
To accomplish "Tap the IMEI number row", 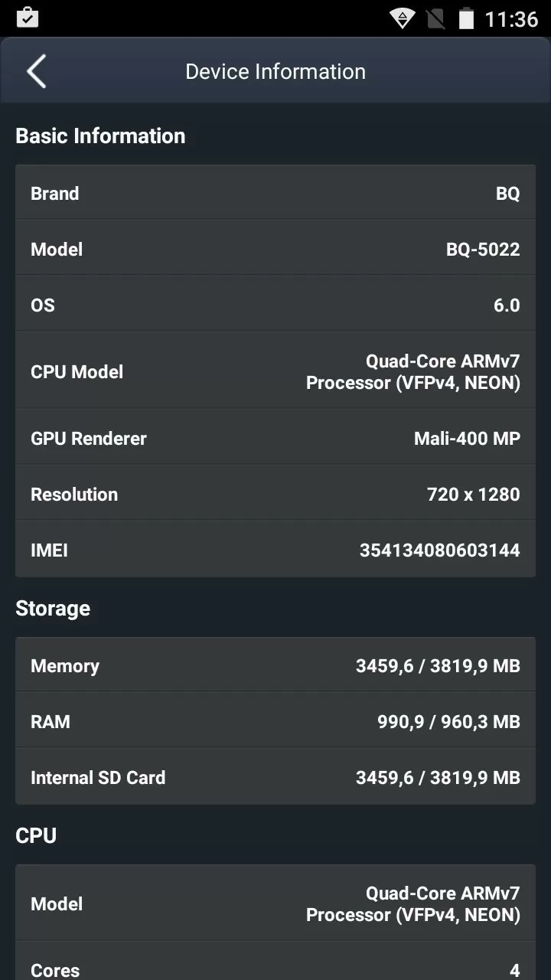I will click(275, 550).
